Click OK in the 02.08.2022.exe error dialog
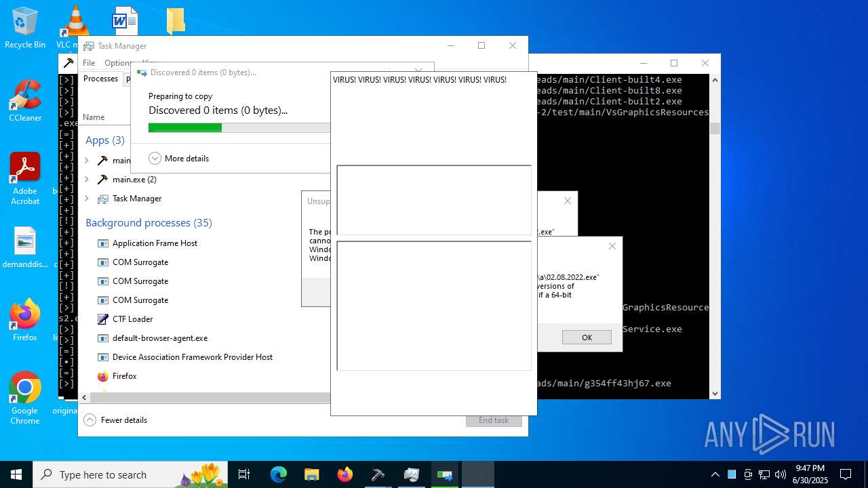 click(587, 338)
